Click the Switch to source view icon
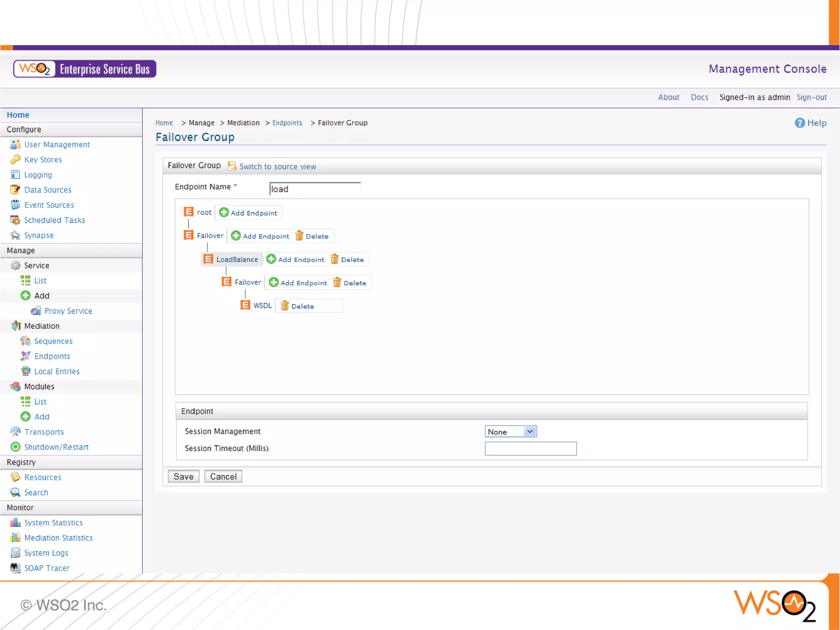Screen dimensions: 840x630 tap(232, 166)
